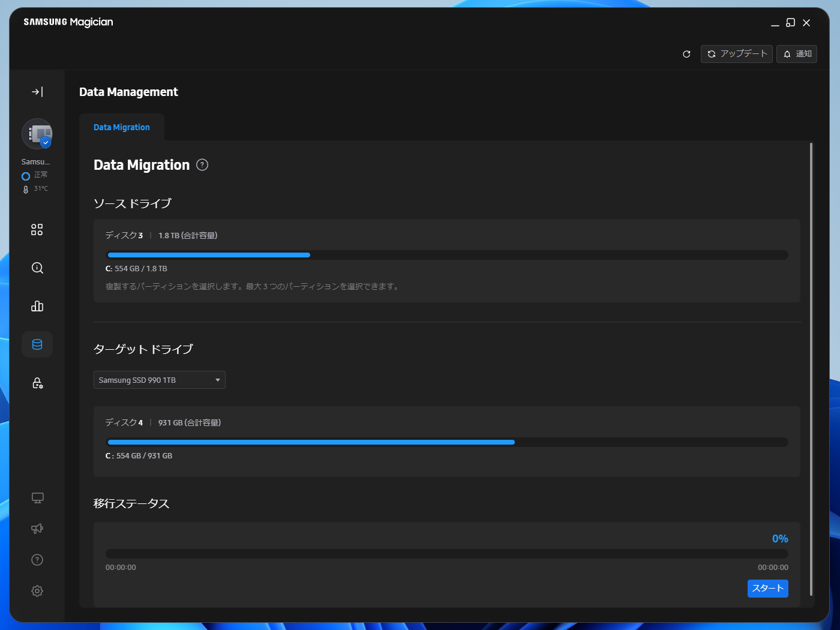Open the Samsung SSD 990 1TB dropdown
This screenshot has width=840, height=630.
(x=160, y=380)
